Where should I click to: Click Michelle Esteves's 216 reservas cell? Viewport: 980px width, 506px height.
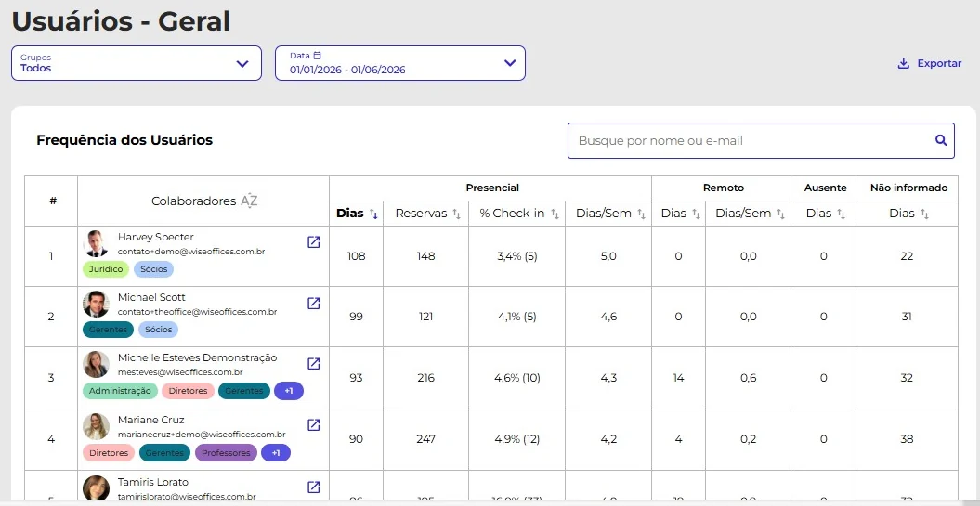[x=425, y=378]
